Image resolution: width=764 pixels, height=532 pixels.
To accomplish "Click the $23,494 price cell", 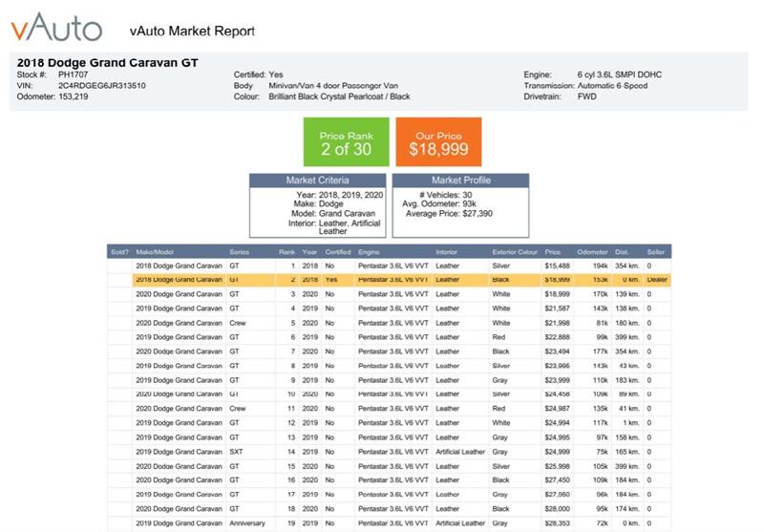I will click(x=557, y=351).
